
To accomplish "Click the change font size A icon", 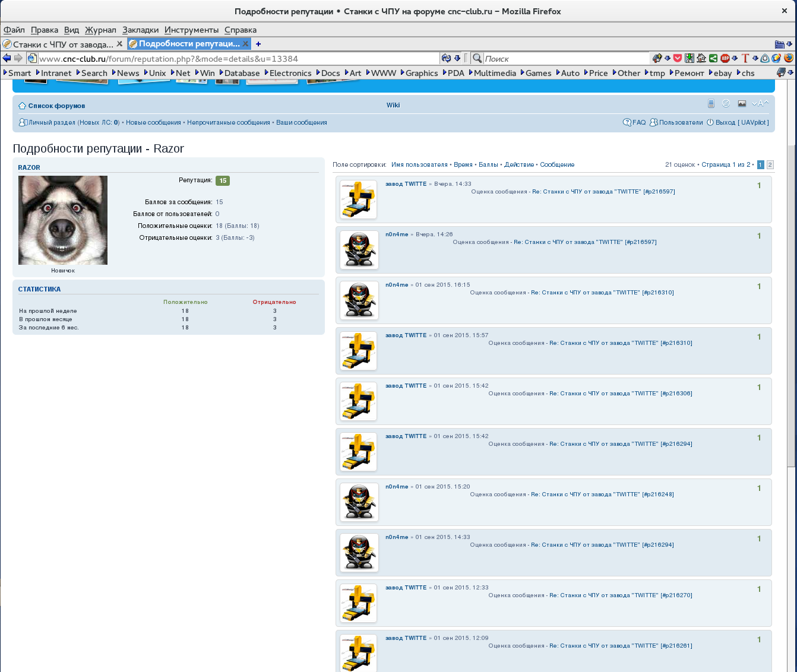I will [x=760, y=103].
